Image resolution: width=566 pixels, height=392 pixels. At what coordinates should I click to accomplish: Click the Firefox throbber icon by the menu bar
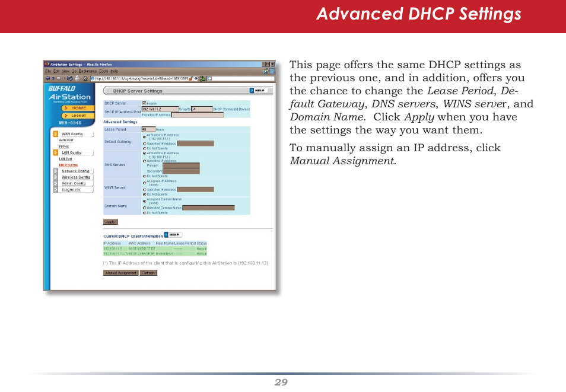(272, 71)
